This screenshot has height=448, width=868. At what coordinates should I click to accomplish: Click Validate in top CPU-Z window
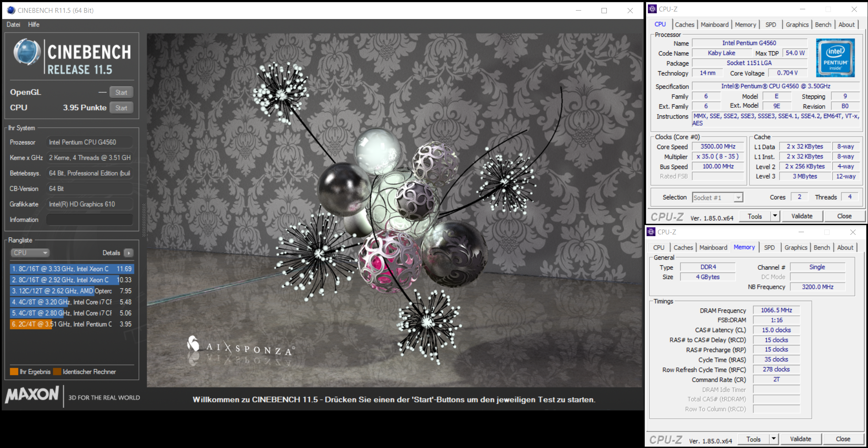802,216
